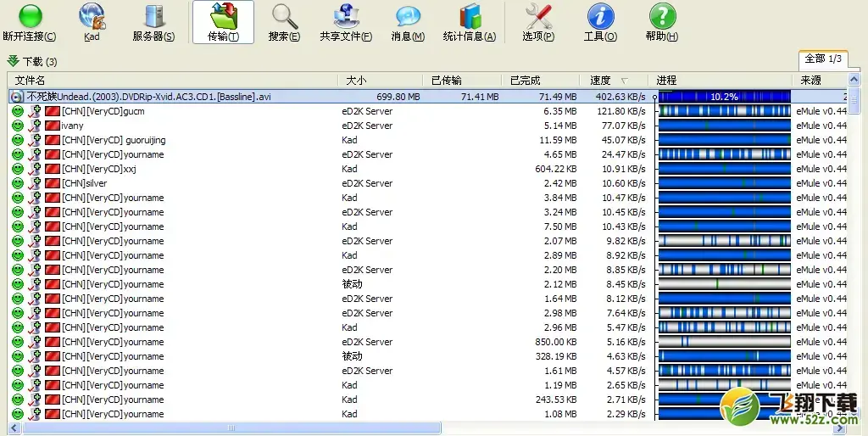Click the horizontal scrollbar thumb
The image size is (868, 436).
tap(231, 428)
